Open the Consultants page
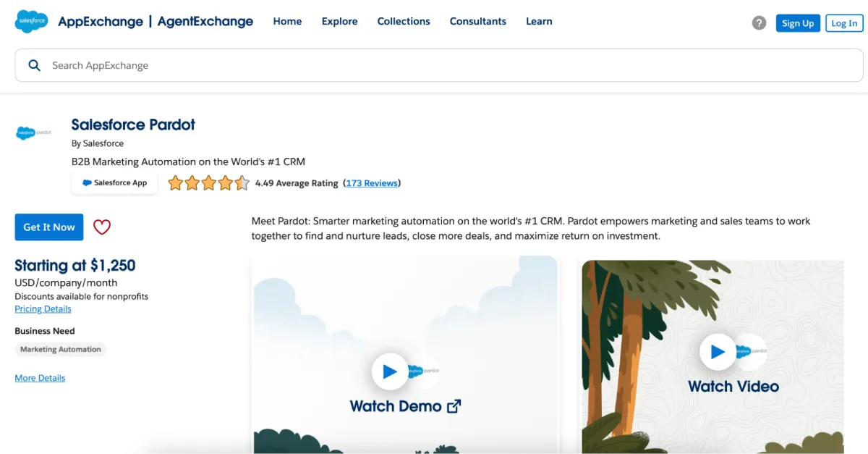 coord(477,21)
